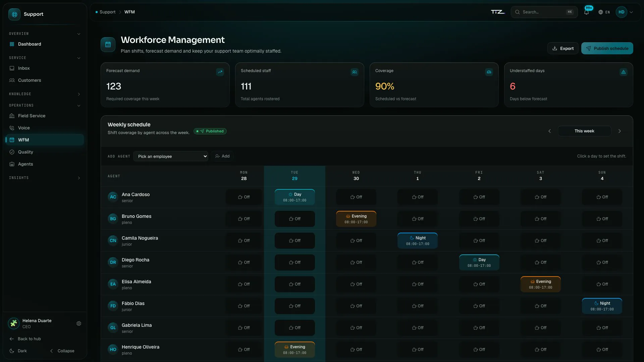
Task: Click the TTZ brand logo
Action: tap(498, 12)
